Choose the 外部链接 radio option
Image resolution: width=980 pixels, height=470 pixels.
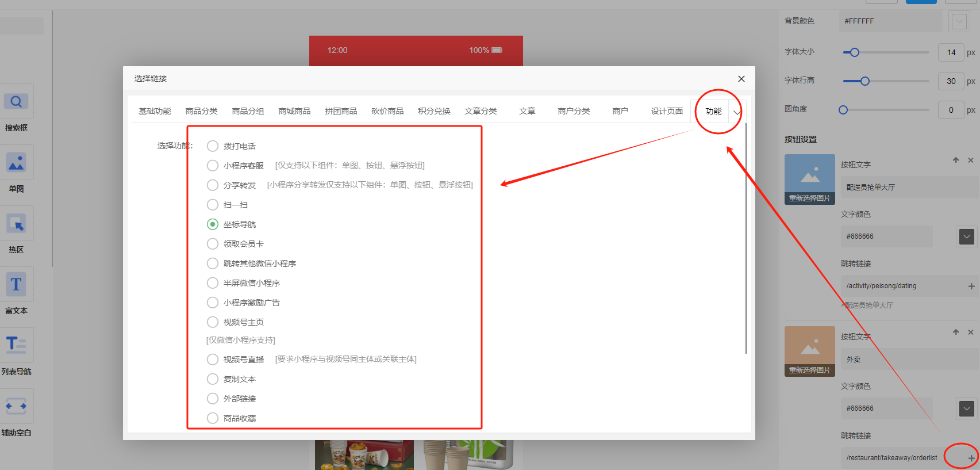pos(213,399)
